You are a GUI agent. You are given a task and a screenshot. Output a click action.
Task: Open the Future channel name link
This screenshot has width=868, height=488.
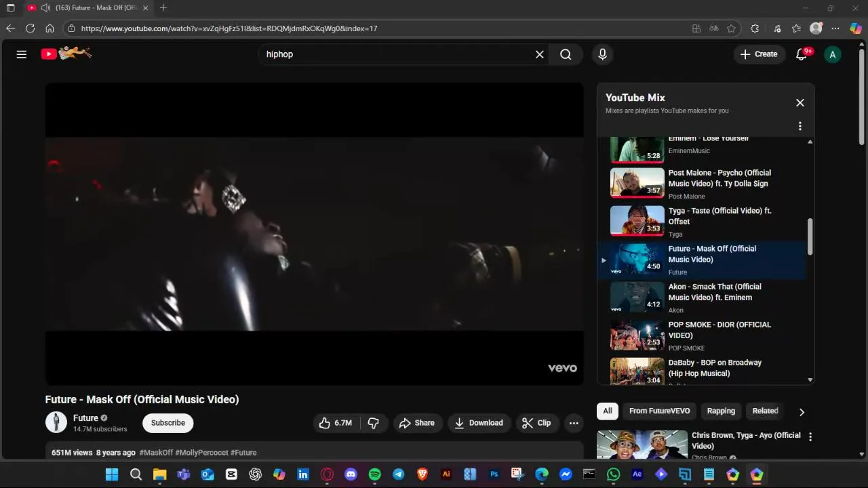pos(85,418)
